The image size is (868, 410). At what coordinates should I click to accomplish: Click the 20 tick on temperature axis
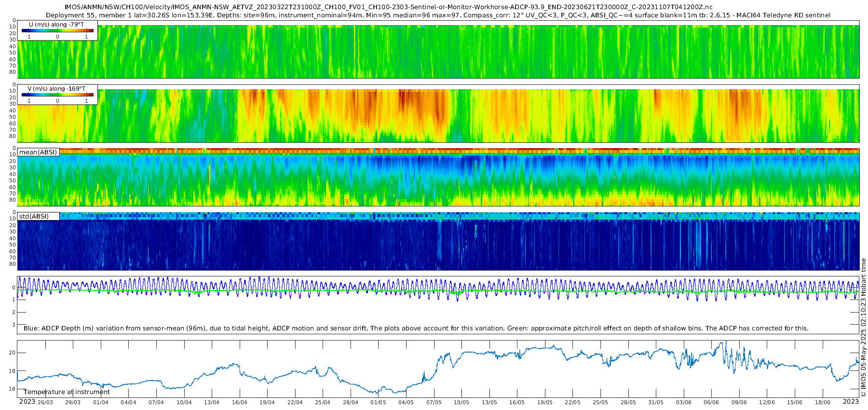pyautogui.click(x=12, y=353)
